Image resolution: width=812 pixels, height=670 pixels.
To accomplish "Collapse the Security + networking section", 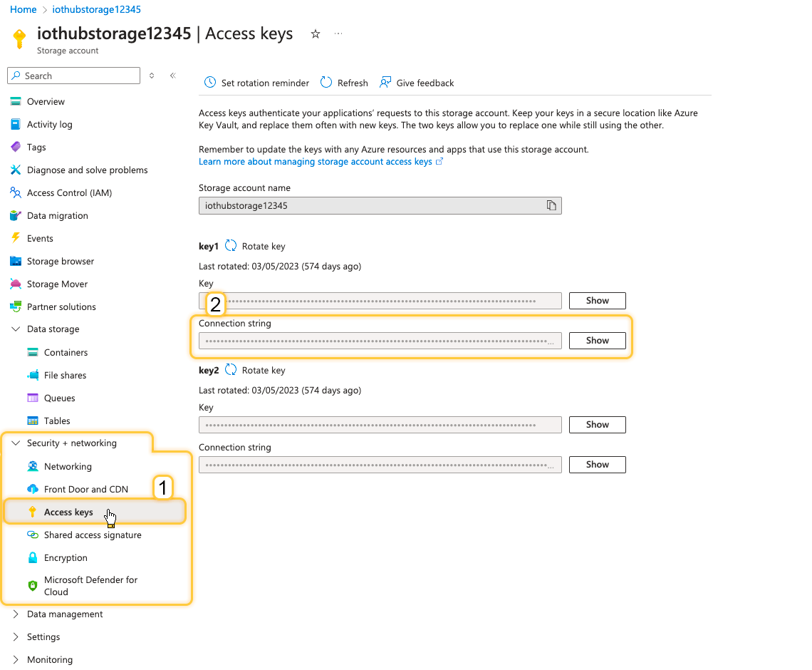I will (x=16, y=443).
